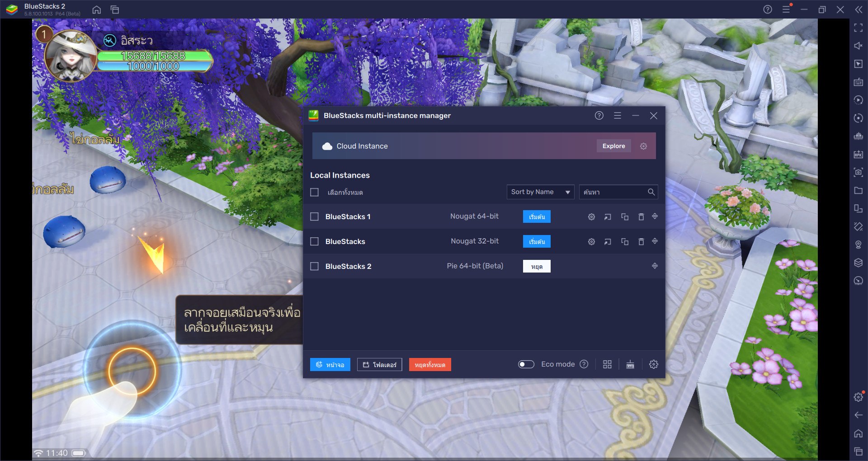Image resolution: width=868 pixels, height=461 pixels.
Task: Collapse the side toolbar double arrow
Action: [858, 9]
